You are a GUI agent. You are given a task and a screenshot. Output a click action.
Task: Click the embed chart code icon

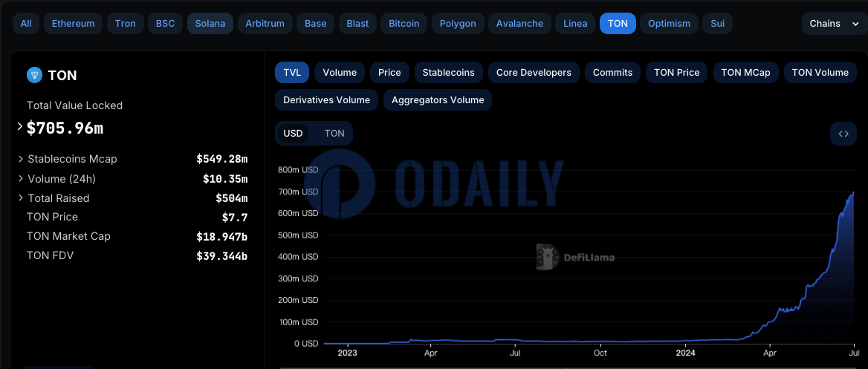point(843,134)
